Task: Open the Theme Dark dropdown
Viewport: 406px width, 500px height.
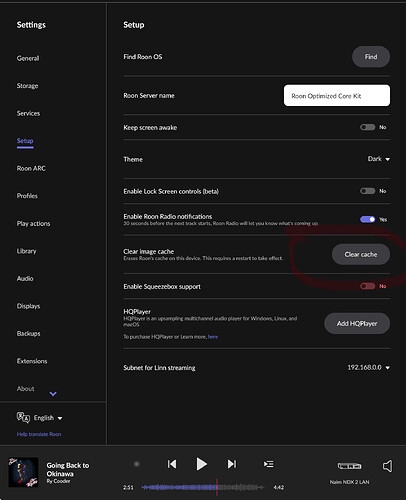Action: coord(379,159)
